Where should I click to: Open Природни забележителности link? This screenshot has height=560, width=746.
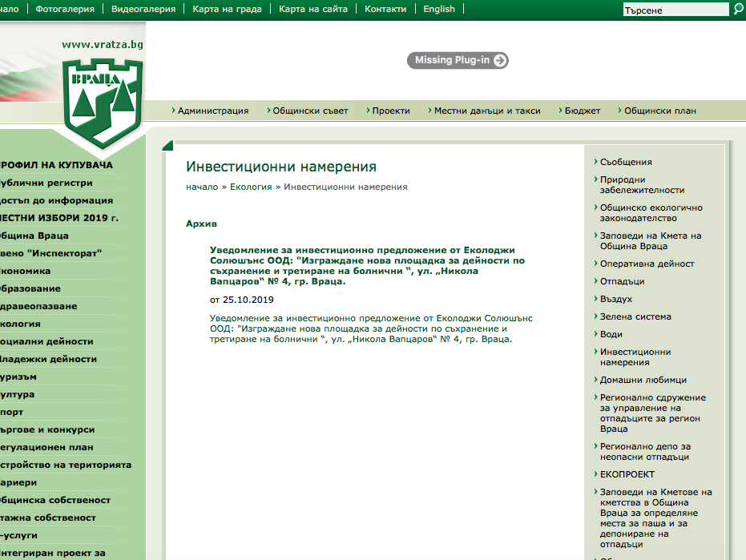pos(642,184)
